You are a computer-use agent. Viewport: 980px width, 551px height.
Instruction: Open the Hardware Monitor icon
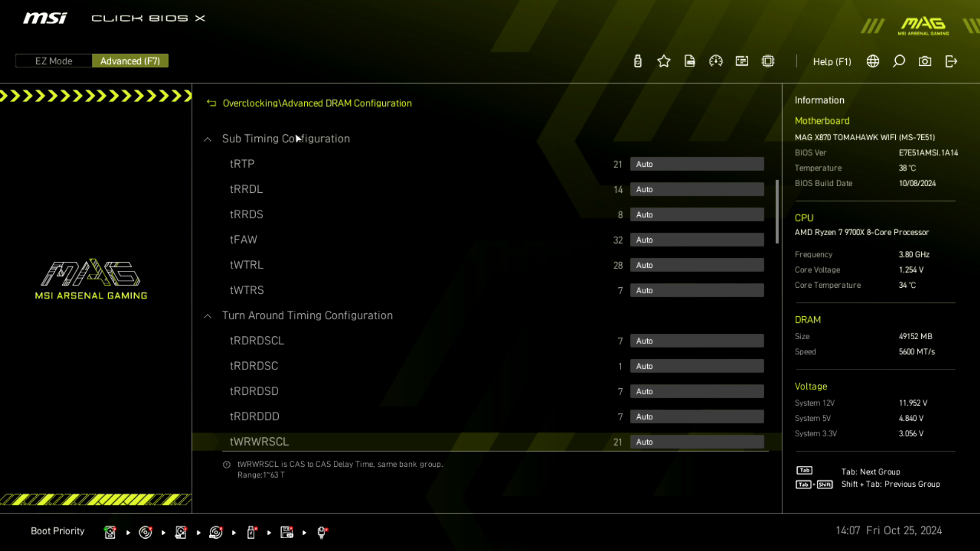716,61
